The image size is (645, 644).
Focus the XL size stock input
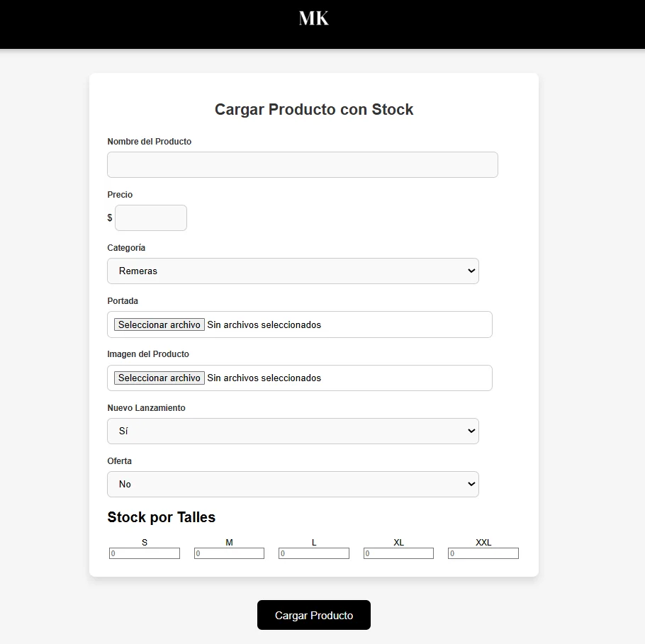pos(398,553)
